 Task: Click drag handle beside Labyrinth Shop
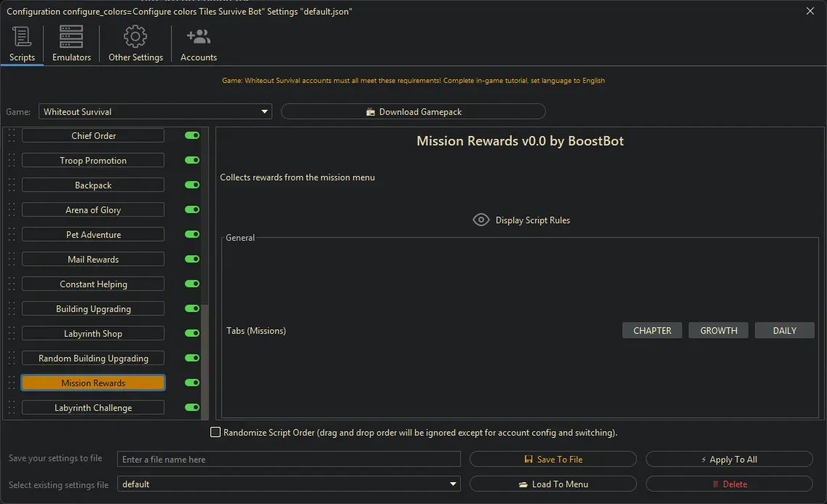(x=12, y=334)
